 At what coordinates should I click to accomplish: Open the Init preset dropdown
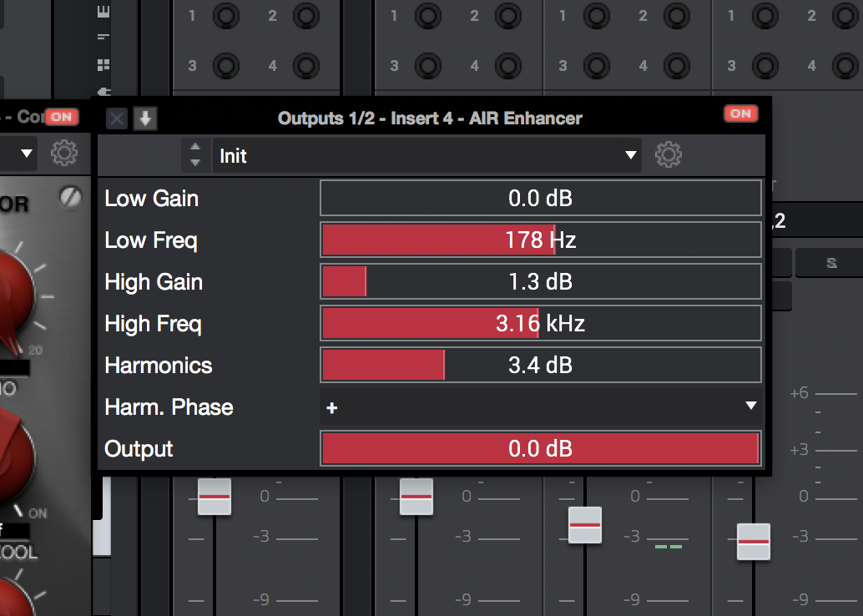426,156
